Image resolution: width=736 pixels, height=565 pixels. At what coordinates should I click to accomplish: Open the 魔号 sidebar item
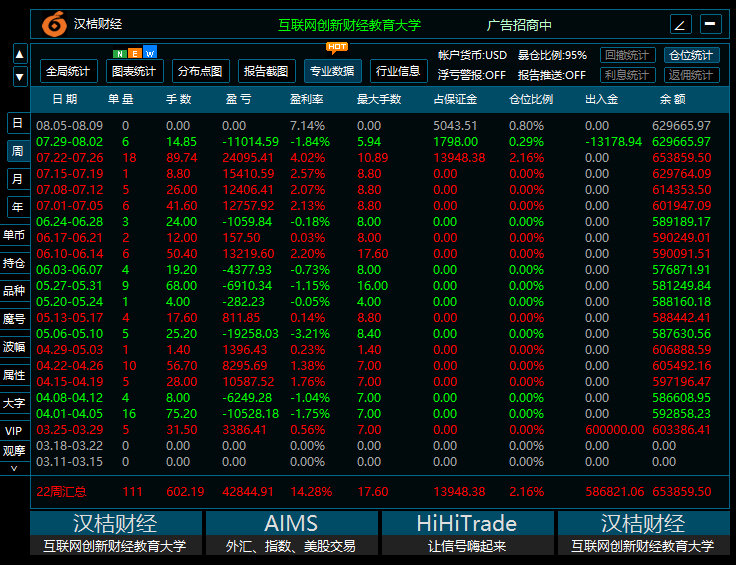14,319
